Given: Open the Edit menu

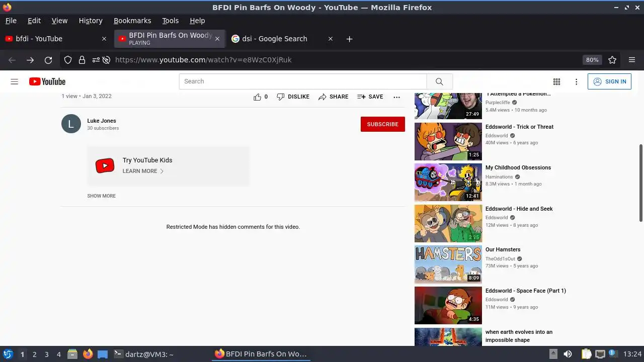Looking at the screenshot, I should (x=34, y=21).
